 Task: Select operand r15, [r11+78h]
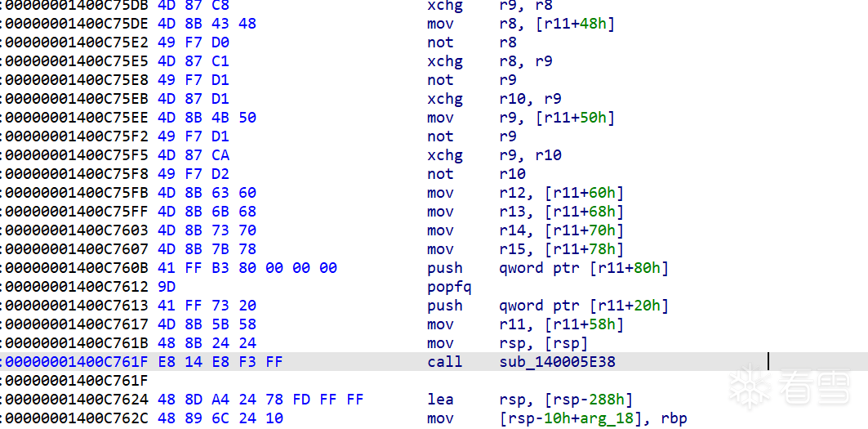pyautogui.click(x=561, y=249)
